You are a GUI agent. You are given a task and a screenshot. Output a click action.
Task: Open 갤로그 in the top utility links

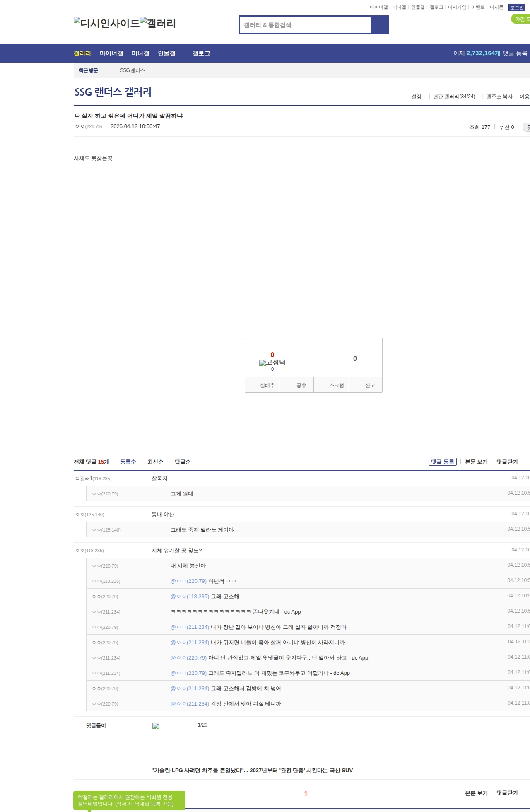click(x=436, y=7)
